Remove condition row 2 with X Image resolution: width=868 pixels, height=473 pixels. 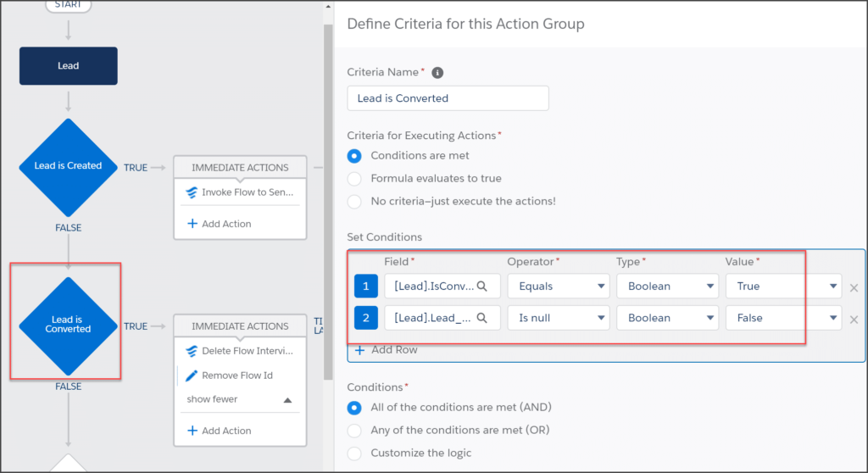(x=854, y=320)
